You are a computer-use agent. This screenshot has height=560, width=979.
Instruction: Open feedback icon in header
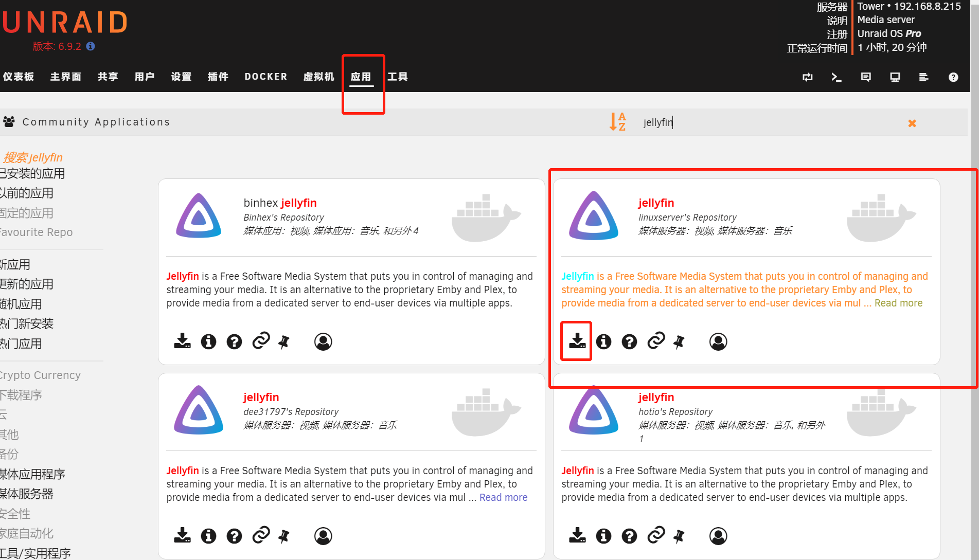[866, 77]
